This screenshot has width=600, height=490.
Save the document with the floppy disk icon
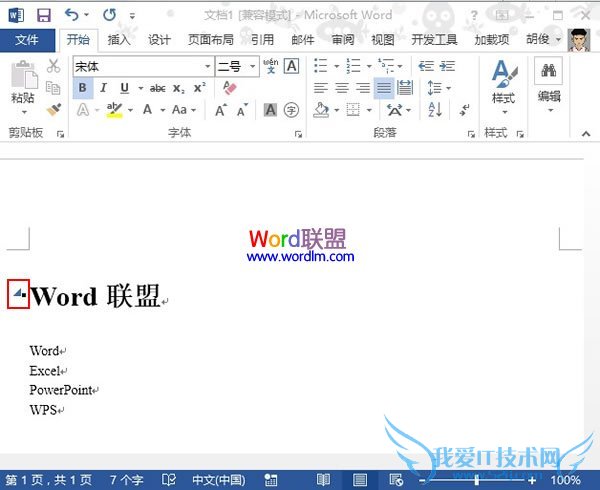44,15
